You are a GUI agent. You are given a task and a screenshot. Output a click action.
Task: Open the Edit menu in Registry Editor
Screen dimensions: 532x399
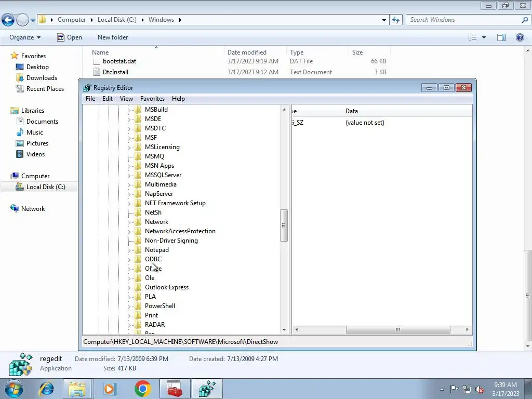pos(107,99)
